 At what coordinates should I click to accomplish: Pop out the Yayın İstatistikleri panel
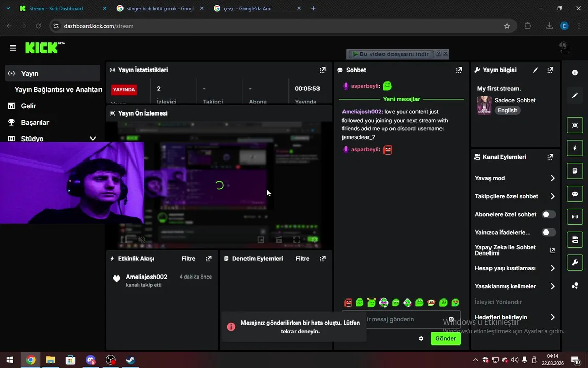point(323,70)
